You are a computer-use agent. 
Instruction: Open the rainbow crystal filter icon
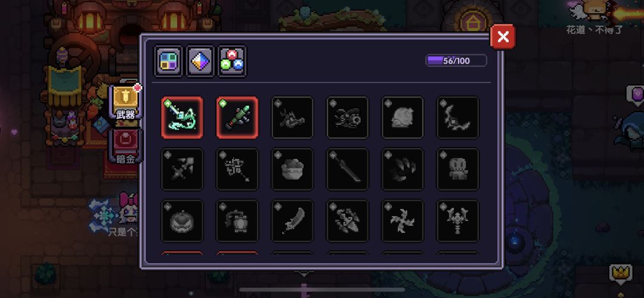click(x=200, y=61)
